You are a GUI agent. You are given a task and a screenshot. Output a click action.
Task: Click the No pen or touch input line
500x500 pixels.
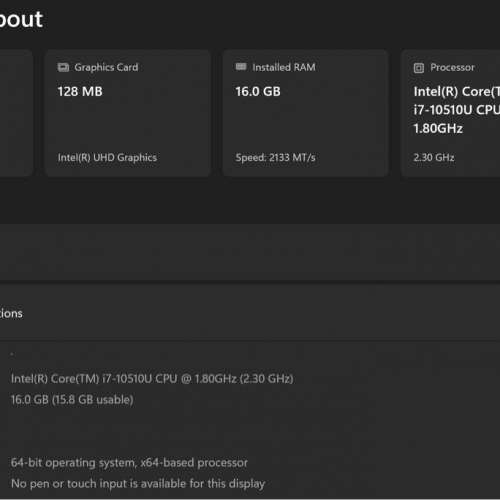pyautogui.click(x=138, y=483)
